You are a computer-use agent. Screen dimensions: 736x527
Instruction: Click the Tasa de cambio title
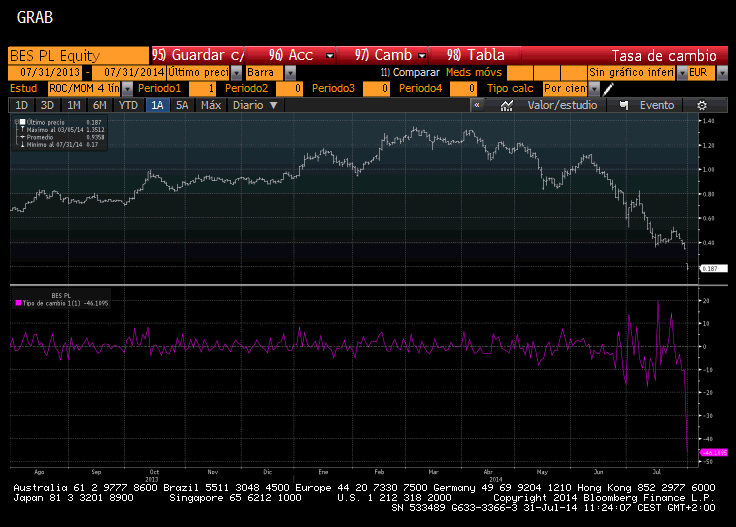pyautogui.click(x=664, y=56)
